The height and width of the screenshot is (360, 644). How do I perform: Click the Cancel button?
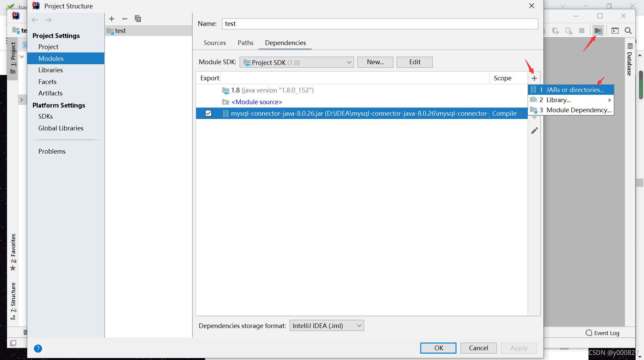click(479, 348)
